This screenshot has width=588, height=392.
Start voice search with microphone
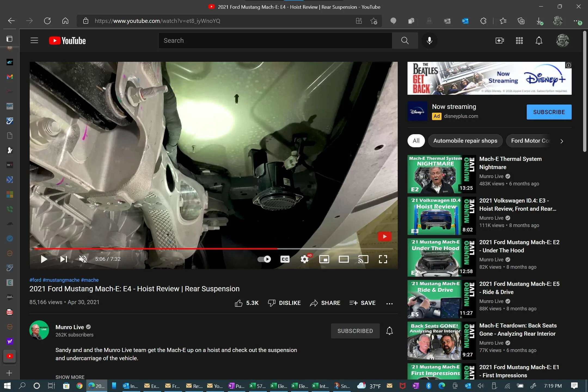click(429, 41)
